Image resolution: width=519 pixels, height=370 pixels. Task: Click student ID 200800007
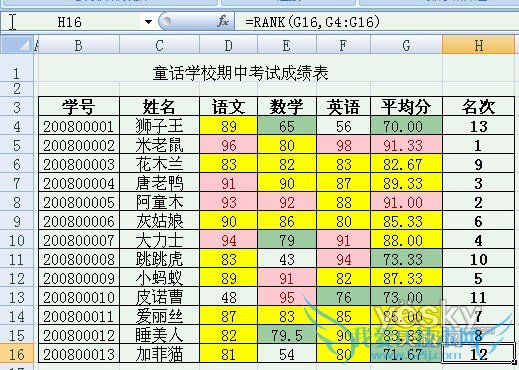[79, 240]
